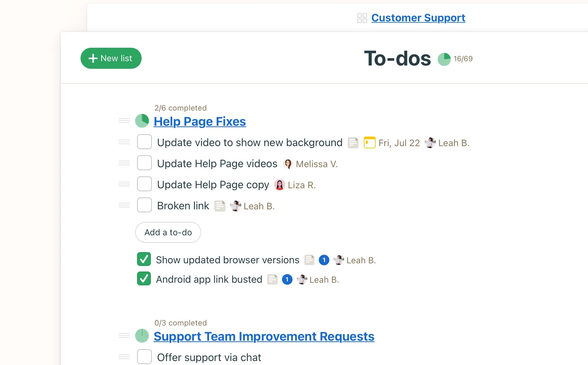Screen dimensions: 588x365
Task: Check off Update Help Page videos
Action: (144, 163)
